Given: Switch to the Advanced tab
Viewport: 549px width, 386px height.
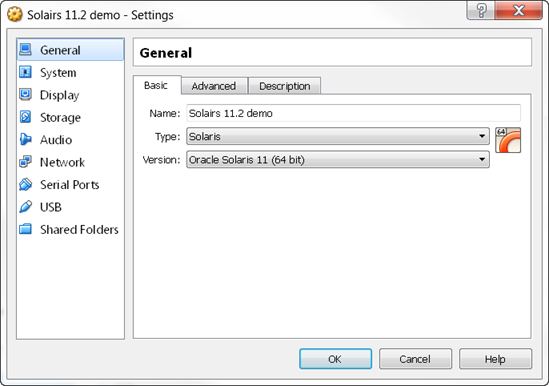Looking at the screenshot, I should 214,86.
